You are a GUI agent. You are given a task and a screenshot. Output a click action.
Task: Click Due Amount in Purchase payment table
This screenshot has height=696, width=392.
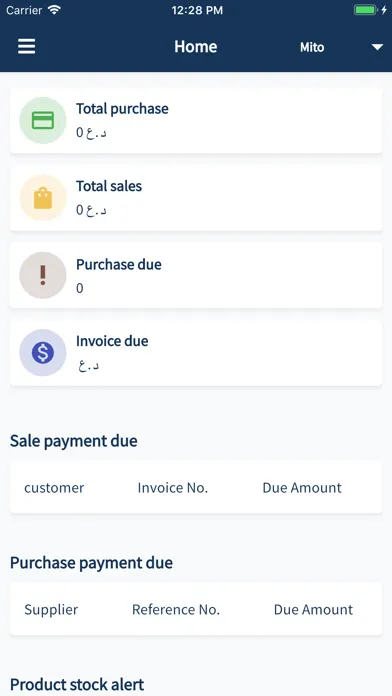[313, 610]
